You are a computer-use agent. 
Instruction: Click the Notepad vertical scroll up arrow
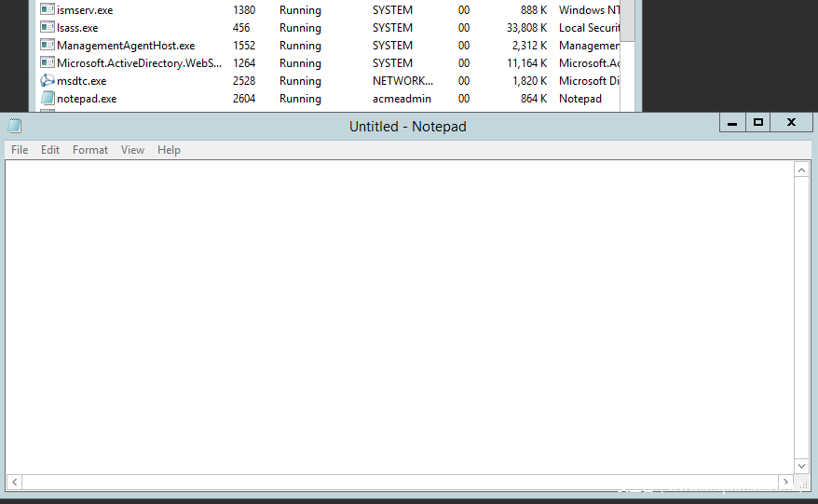[x=802, y=170]
